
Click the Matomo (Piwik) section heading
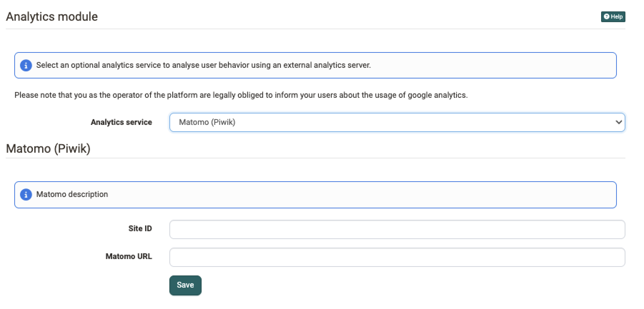[48, 148]
